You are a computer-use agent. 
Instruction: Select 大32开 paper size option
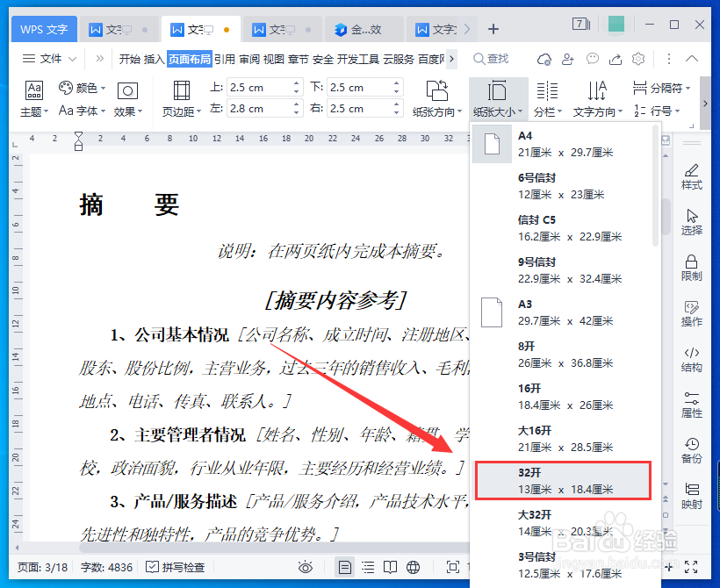point(565,523)
